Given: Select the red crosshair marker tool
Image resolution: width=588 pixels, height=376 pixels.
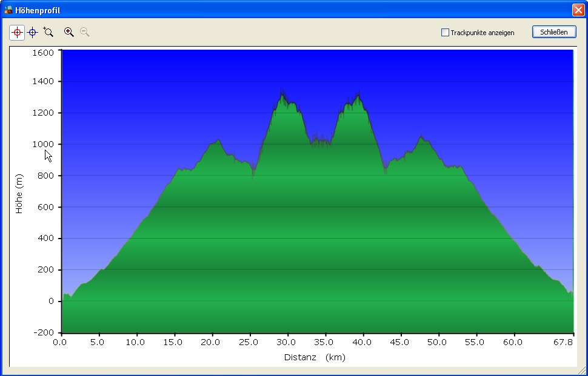Looking at the screenshot, I should (17, 32).
